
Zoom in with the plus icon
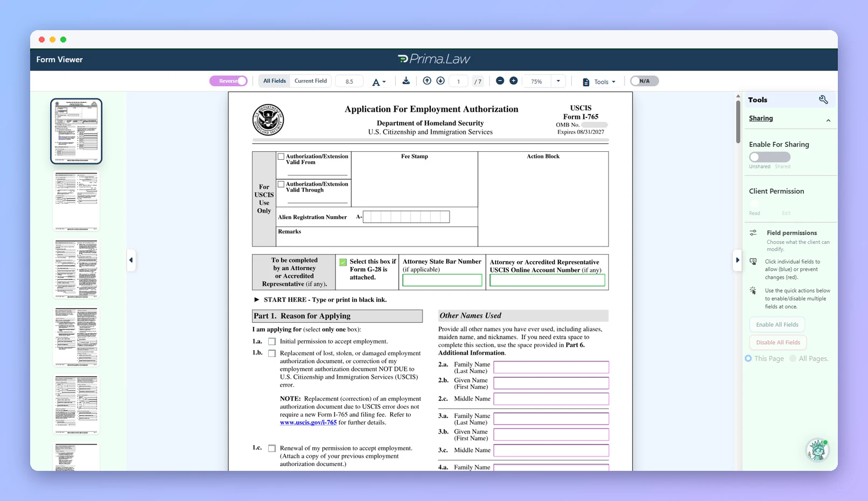pos(514,81)
